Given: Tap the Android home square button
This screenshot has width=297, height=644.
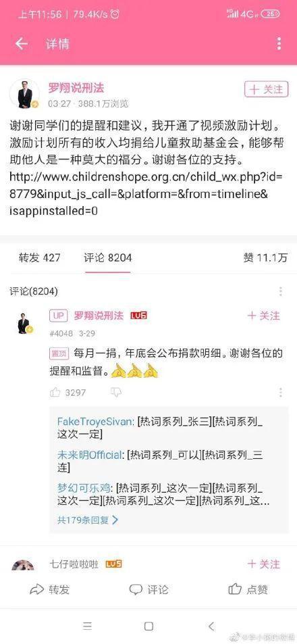Looking at the screenshot, I should [x=148, y=626].
